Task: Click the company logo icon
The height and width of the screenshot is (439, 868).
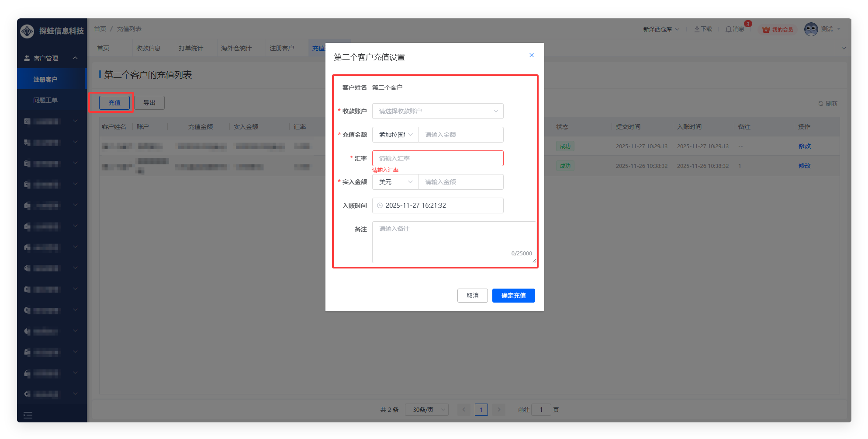Action: tap(27, 31)
